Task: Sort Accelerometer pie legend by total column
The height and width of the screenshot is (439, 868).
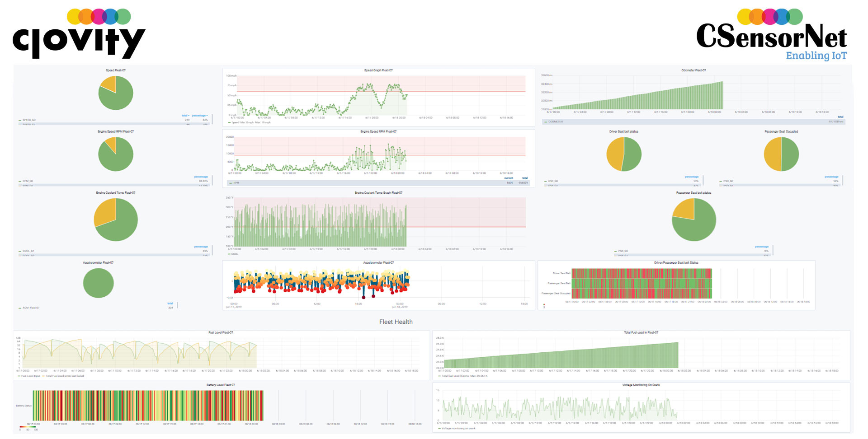Action: point(170,304)
